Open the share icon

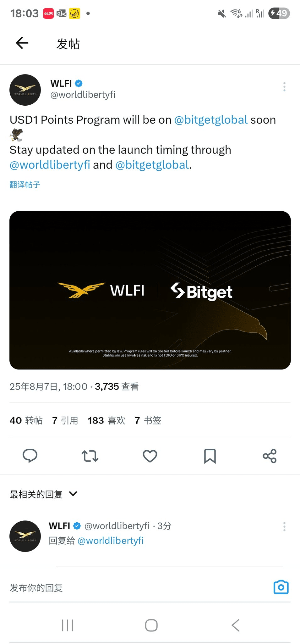(x=270, y=456)
